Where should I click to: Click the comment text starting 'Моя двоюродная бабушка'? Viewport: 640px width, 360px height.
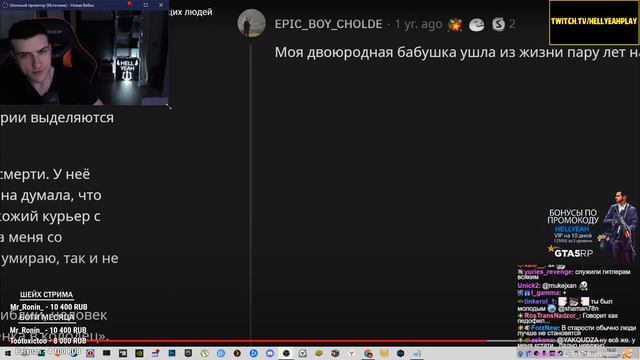pos(457,52)
